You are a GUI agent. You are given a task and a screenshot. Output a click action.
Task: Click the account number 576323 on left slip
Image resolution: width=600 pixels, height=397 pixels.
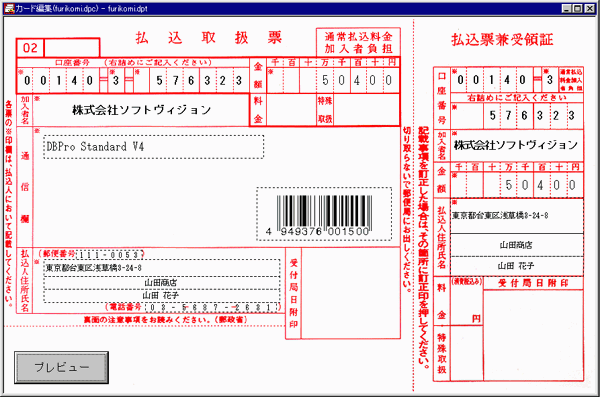tap(199, 80)
